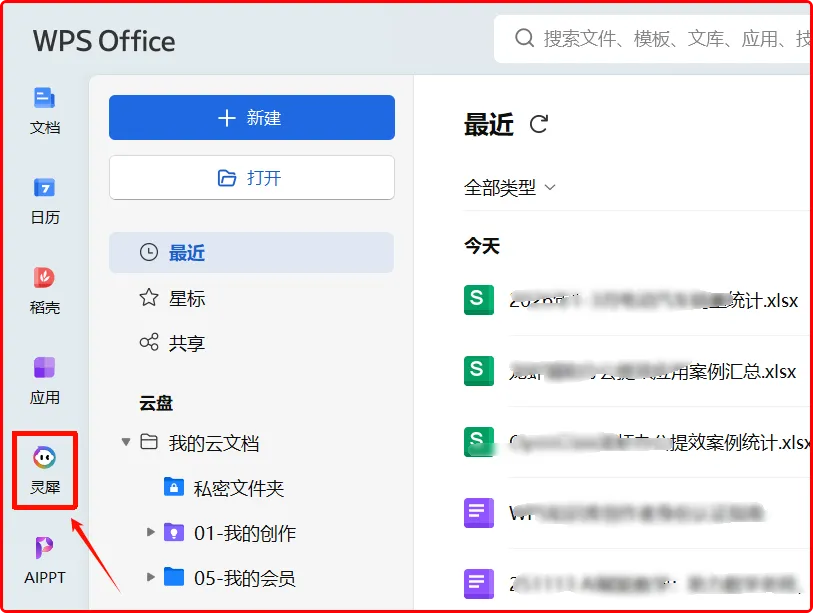Click the star icon next to 星标
The width and height of the screenshot is (813, 613).
point(149,298)
